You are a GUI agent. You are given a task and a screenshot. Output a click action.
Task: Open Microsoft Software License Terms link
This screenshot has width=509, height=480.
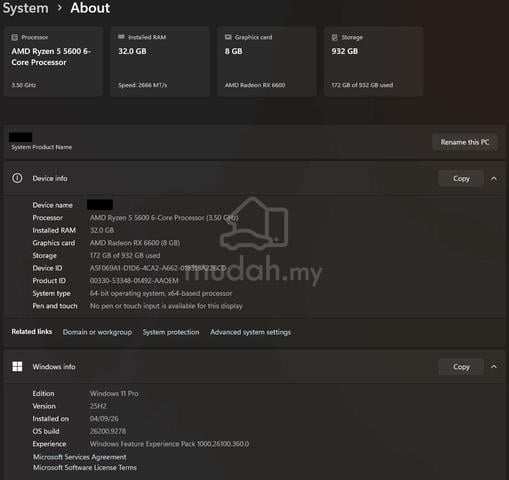pos(85,467)
